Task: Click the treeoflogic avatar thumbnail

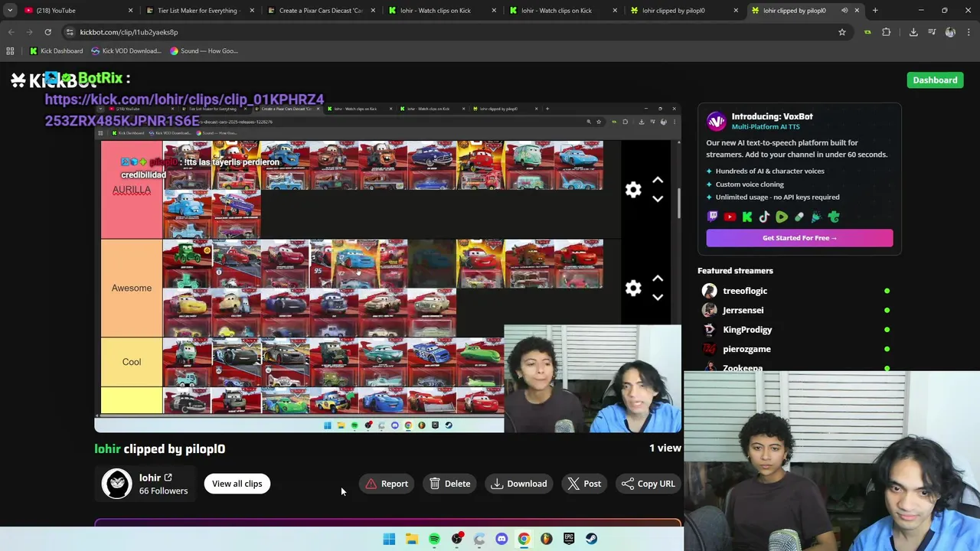Action: click(x=710, y=291)
